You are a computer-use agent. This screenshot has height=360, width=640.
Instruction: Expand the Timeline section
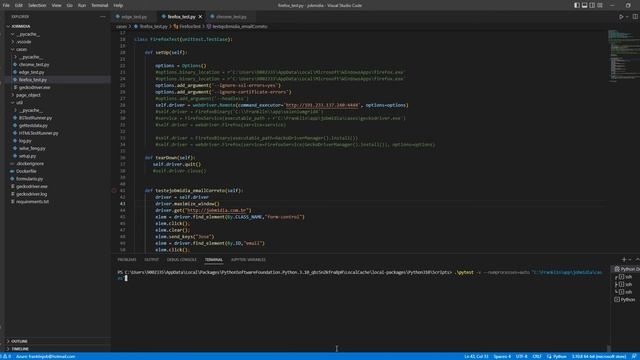click(20, 349)
